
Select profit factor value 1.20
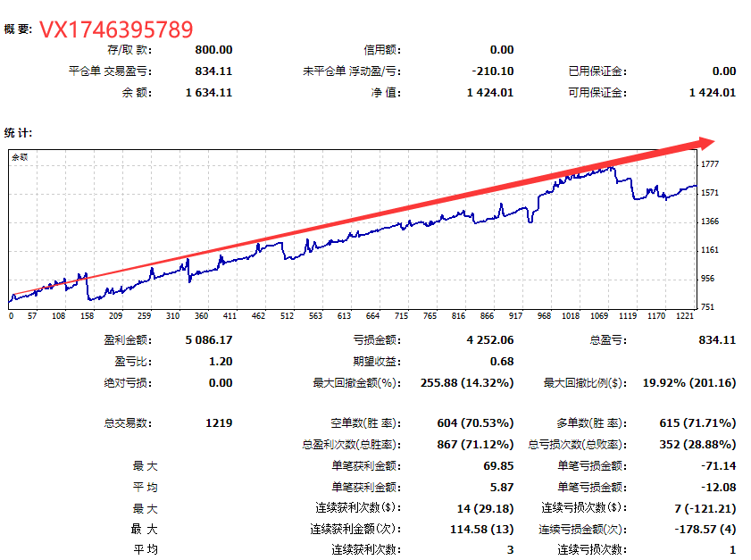point(221,362)
